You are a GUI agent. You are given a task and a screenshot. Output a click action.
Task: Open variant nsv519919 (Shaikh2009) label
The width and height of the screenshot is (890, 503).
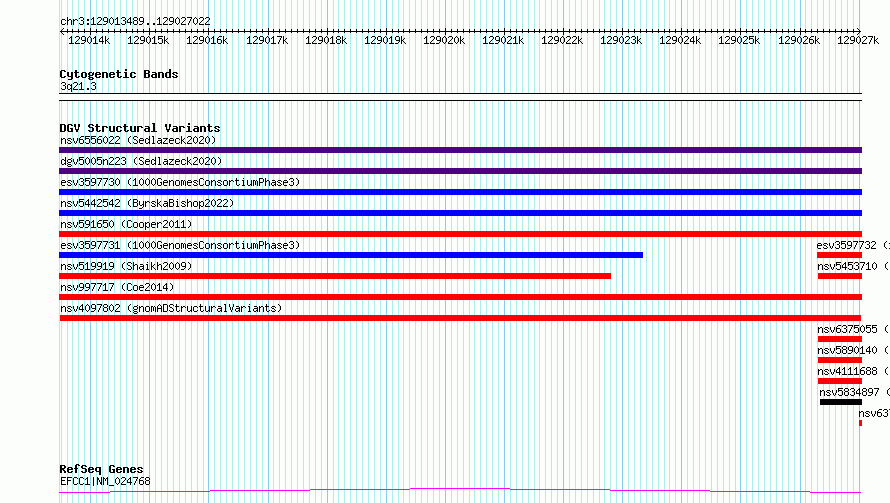[x=126, y=266]
